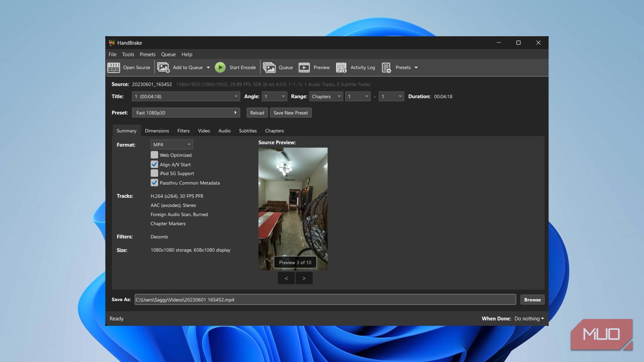Image resolution: width=644 pixels, height=362 pixels.
Task: Open the MP4 Format dropdown
Action: point(172,144)
